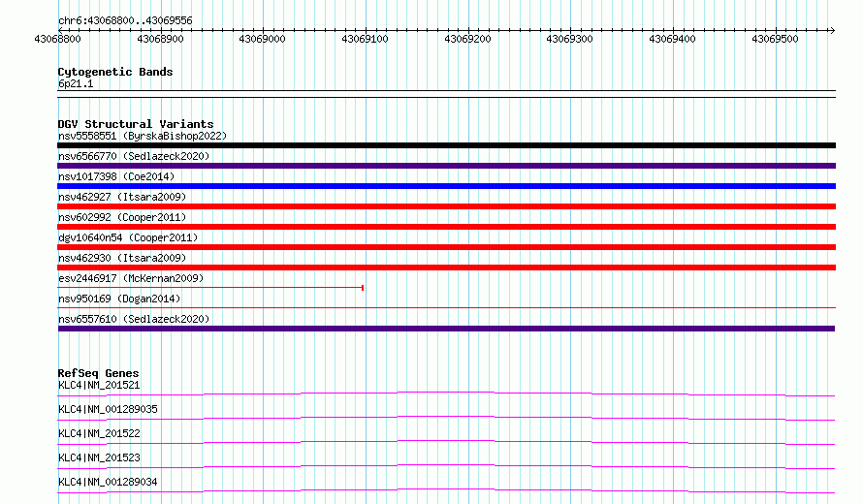Click ruler position 43069200

[467, 39]
